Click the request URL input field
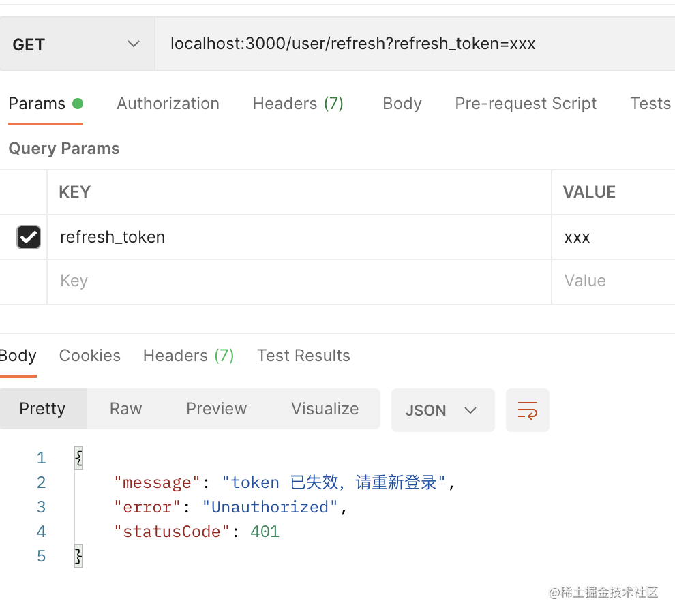 pyautogui.click(x=409, y=45)
